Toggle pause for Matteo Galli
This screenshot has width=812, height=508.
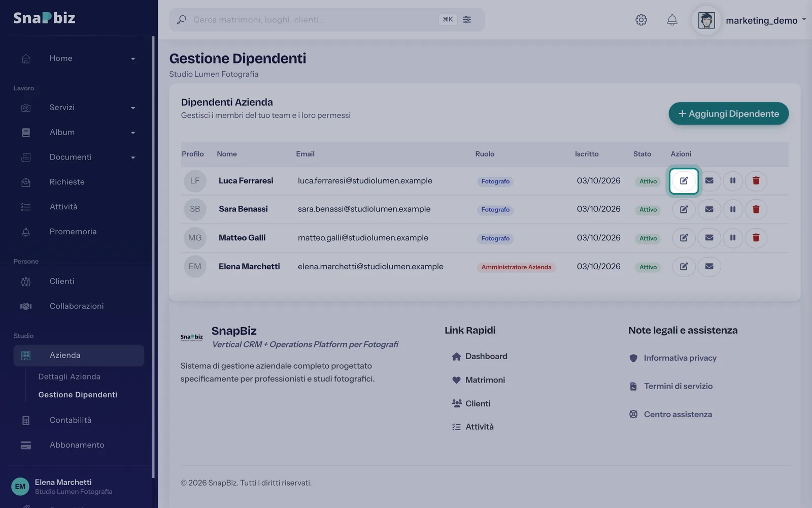[x=732, y=238]
